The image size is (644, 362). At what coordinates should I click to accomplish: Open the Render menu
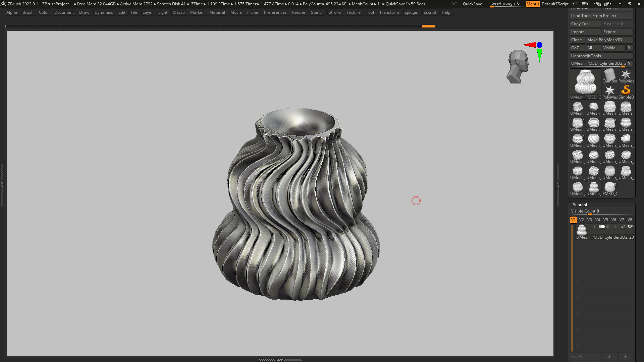coord(299,12)
